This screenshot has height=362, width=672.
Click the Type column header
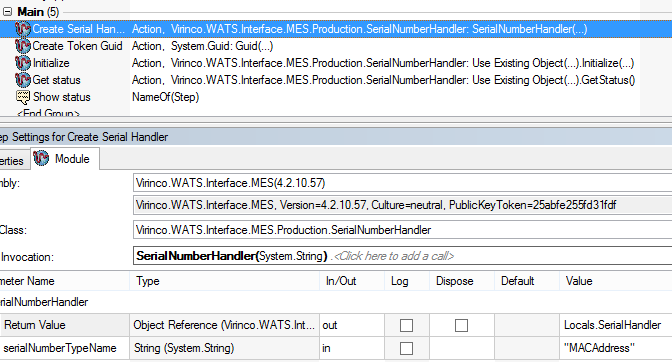(x=225, y=281)
